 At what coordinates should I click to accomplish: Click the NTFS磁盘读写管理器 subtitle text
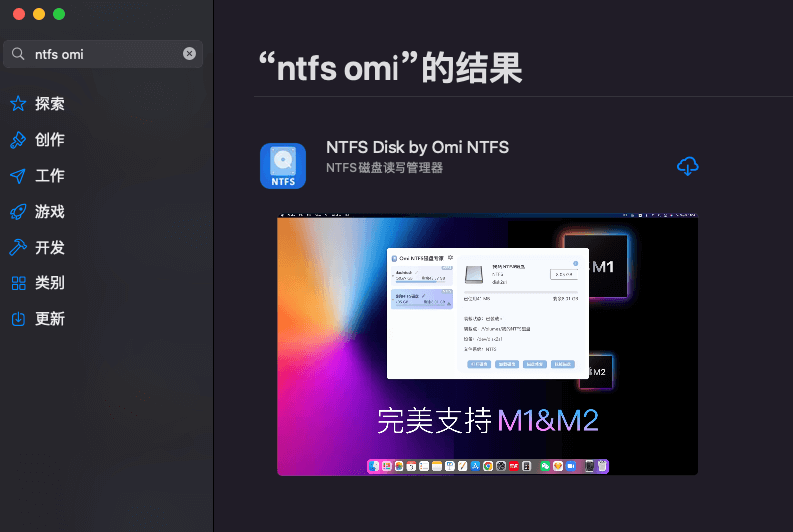pos(385,168)
